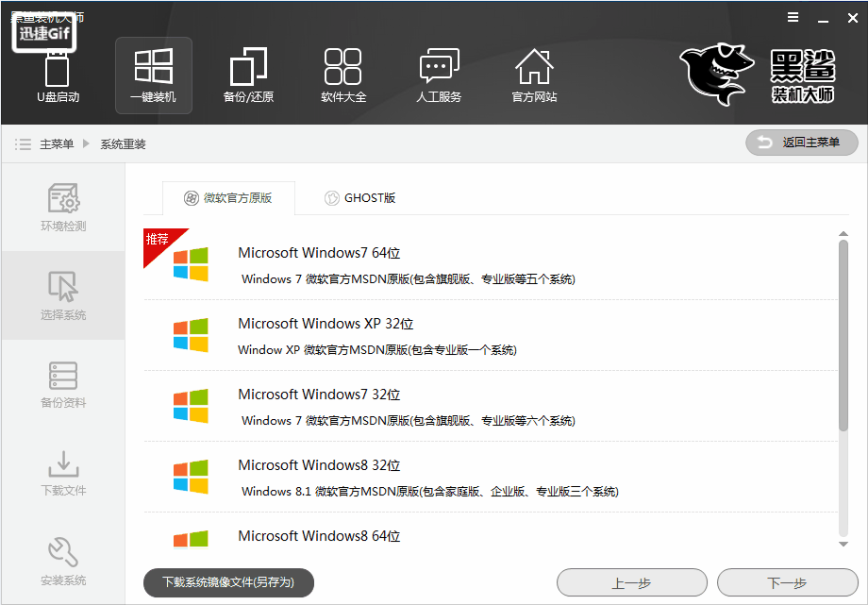Click 下载文件 sidebar step
Screen dimensions: 868x605
pos(63,473)
